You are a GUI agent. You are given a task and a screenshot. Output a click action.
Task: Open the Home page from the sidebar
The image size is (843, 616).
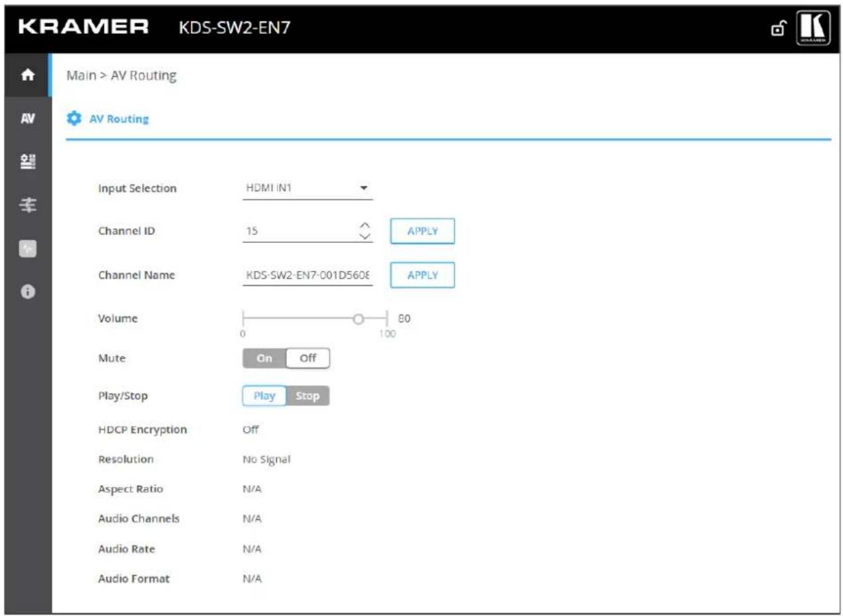pos(27,76)
